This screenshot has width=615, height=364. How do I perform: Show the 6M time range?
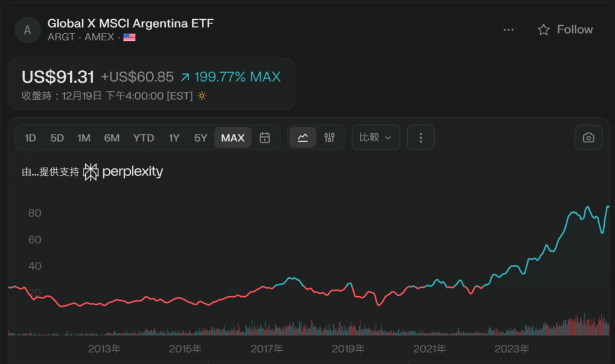pyautogui.click(x=112, y=138)
